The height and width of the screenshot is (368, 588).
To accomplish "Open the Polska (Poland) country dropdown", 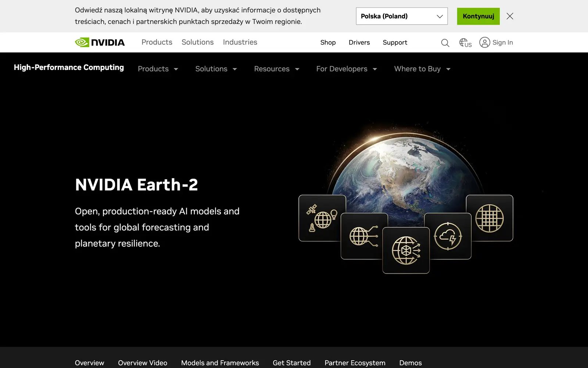I will point(402,16).
